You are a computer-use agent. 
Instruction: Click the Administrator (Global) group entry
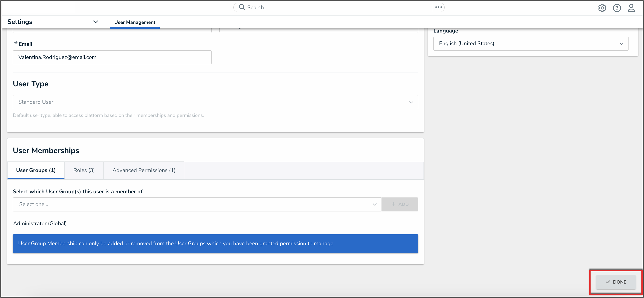pos(40,223)
